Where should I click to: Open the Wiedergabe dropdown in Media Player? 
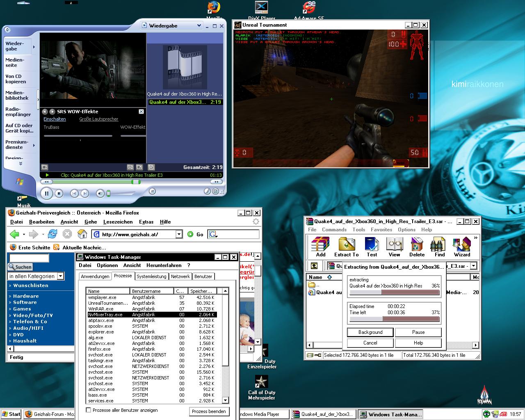tap(199, 25)
